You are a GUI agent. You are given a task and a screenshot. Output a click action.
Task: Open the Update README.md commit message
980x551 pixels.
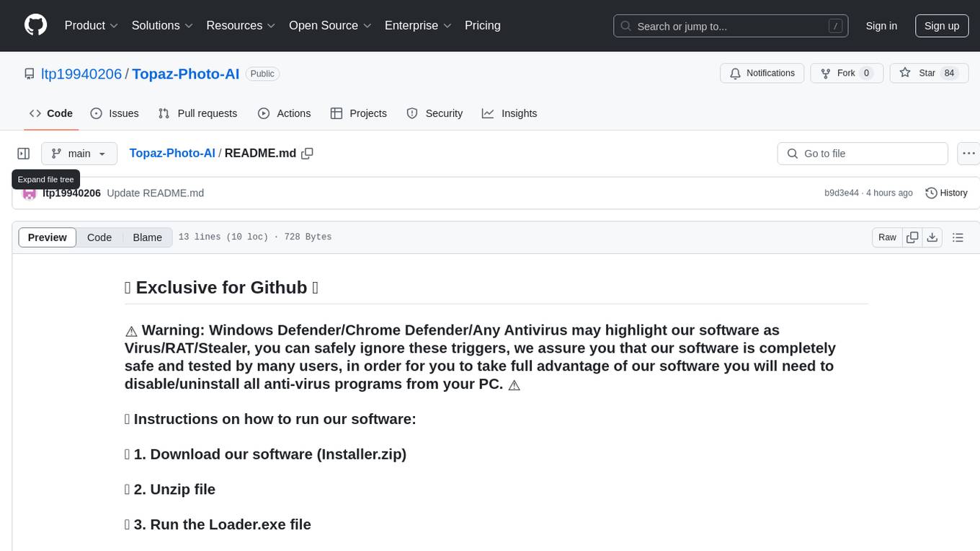[155, 193]
